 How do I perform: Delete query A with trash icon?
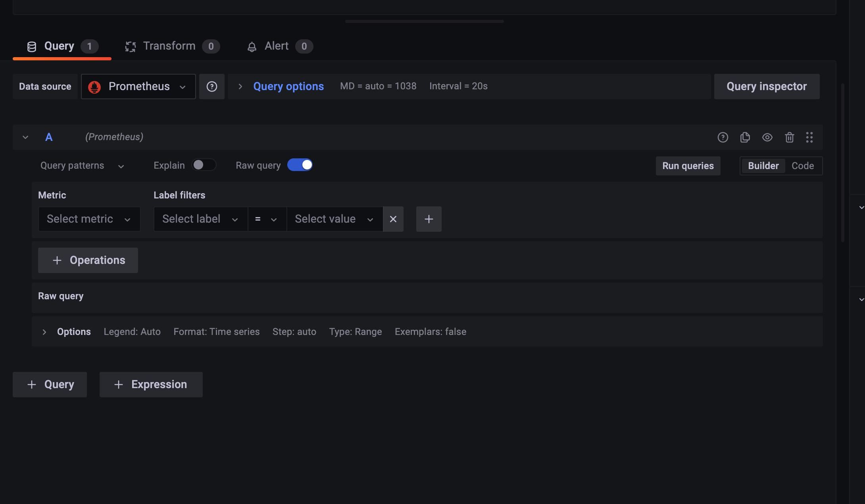(x=789, y=137)
